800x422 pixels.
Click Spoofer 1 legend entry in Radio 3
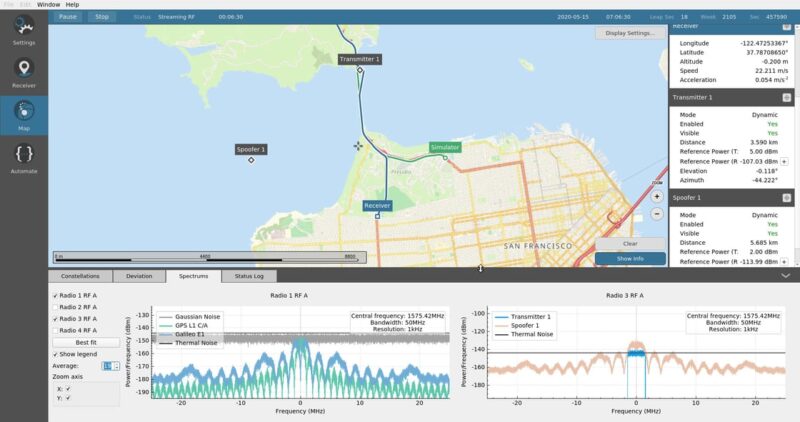tap(517, 326)
